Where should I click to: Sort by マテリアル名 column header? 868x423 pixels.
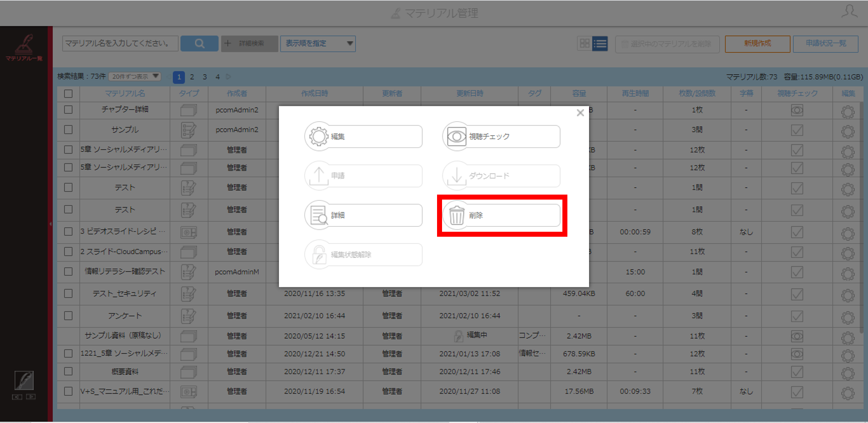(125, 94)
